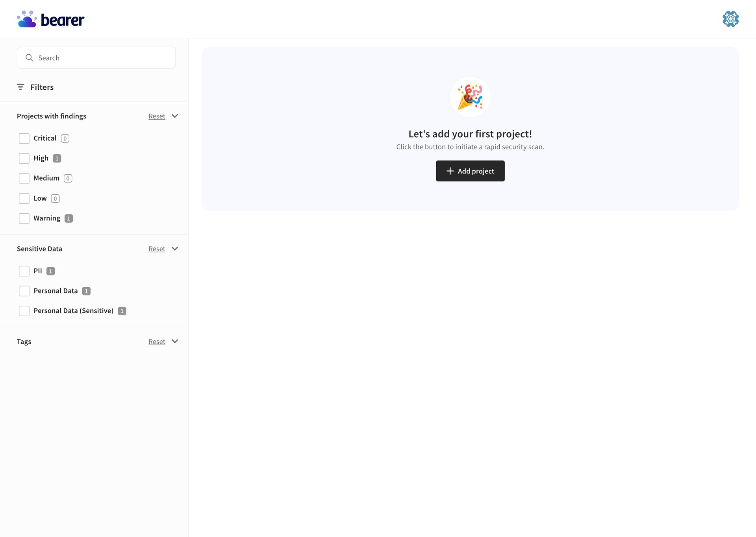Click the Warning count badge

point(69,218)
